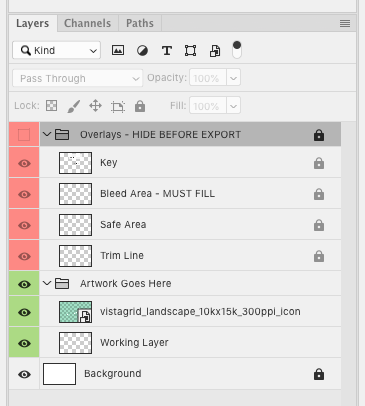
Task: Click Lock image pixels brush icon
Action: [x=73, y=106]
